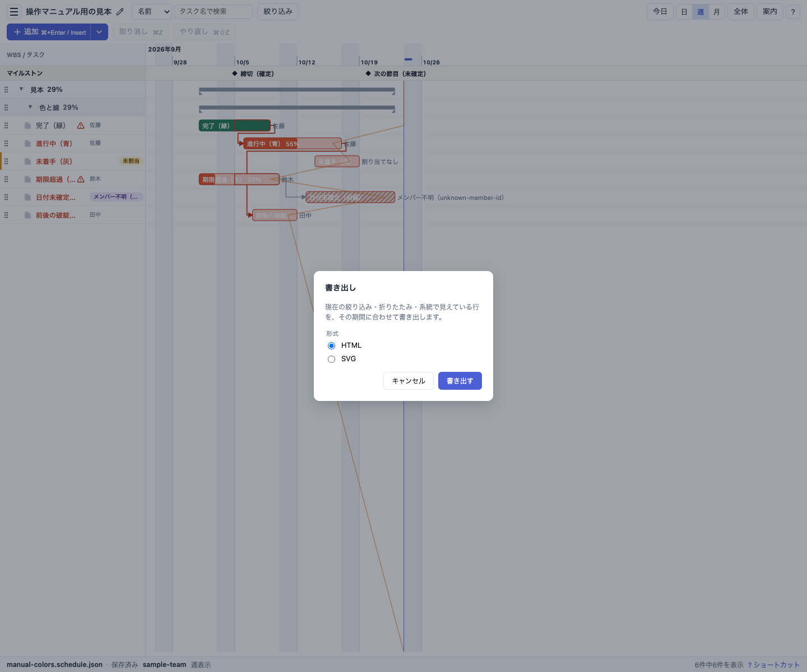Screen dimensions: 807x672
Task: Click drag handle of 見本 row
Action: (x=6, y=90)
